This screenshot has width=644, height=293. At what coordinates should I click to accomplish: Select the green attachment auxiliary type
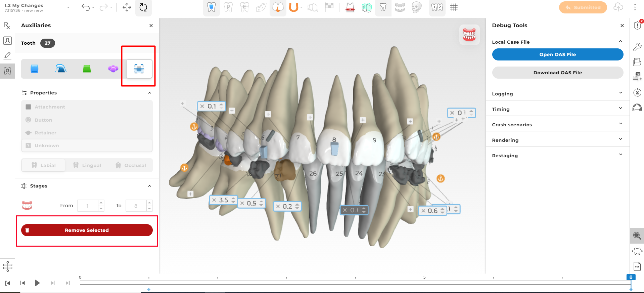pyautogui.click(x=87, y=69)
